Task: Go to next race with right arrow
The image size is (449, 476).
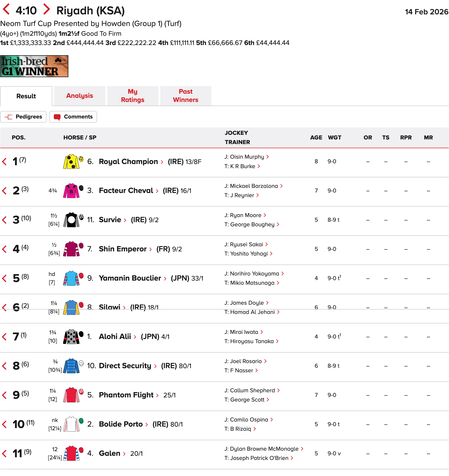Action: tap(46, 10)
